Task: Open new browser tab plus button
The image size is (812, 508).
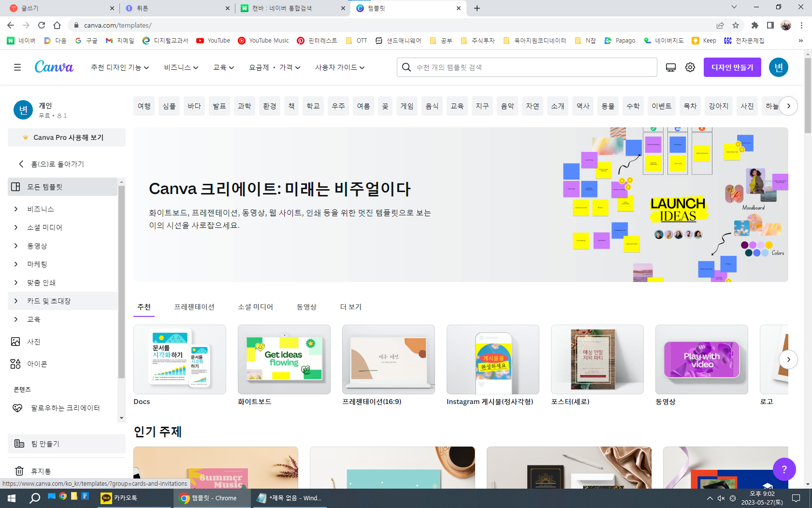Action: (x=477, y=8)
